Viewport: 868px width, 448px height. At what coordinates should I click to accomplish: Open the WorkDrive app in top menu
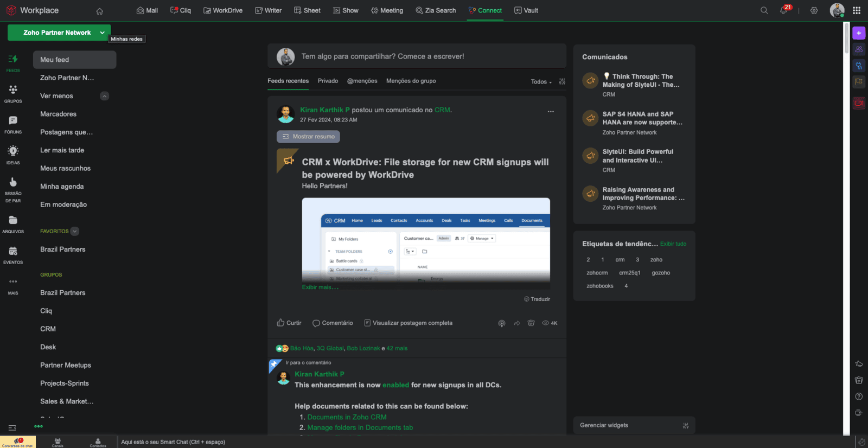click(x=223, y=10)
